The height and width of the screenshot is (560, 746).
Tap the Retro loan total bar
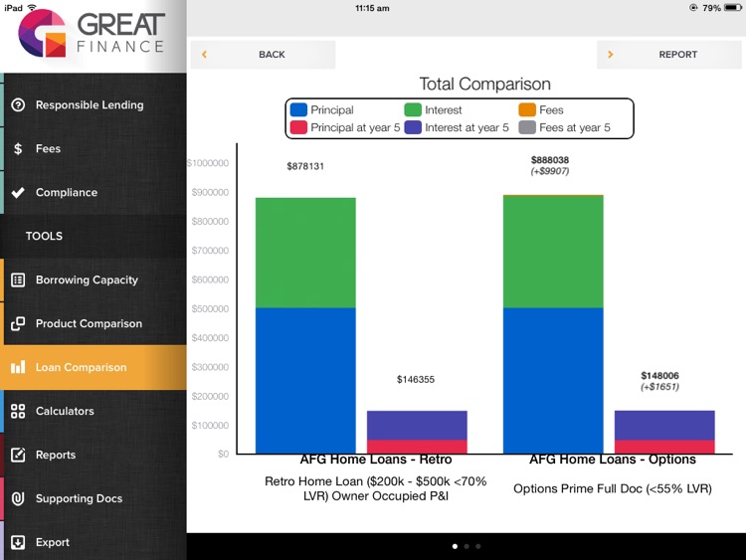coord(305,325)
